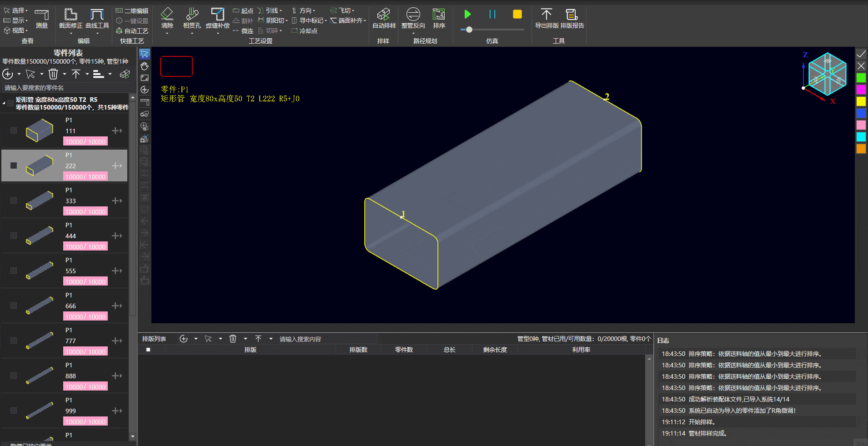868x446 pixels.
Task: Select the 相贯孔 intersecting hole tool
Action: click(192, 19)
